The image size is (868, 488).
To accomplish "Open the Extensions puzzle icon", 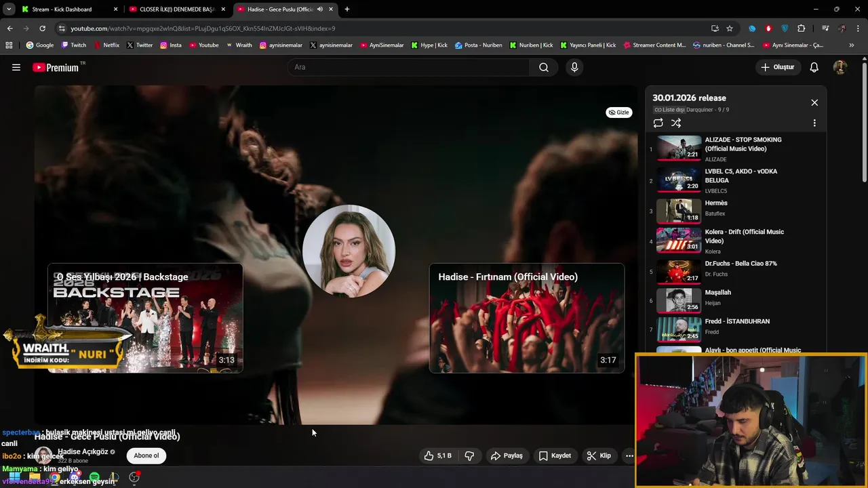I will point(802,28).
